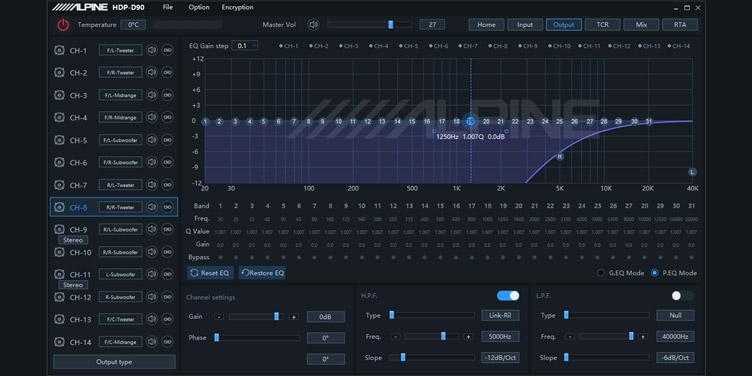This screenshot has width=752, height=376.
Task: Mute the CH-3 output speaker icon
Action: click(x=152, y=95)
